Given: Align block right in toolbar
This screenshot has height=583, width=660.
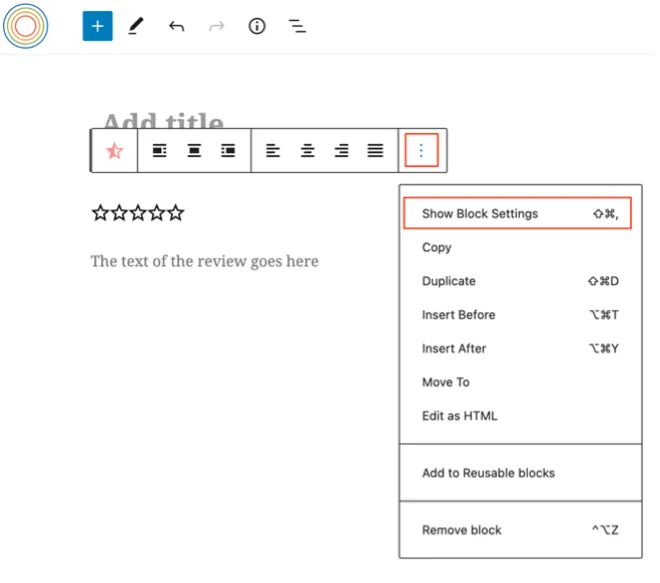Looking at the screenshot, I should pos(228,151).
